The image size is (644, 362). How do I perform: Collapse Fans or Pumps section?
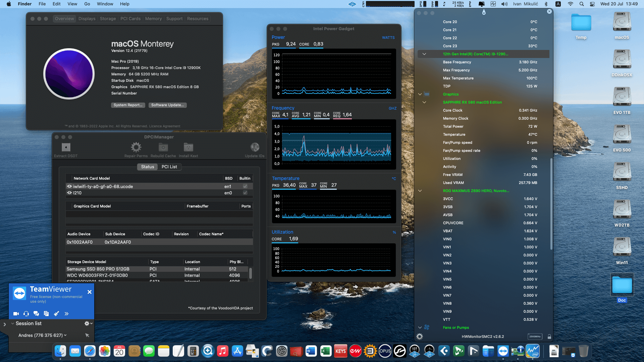pos(420,327)
